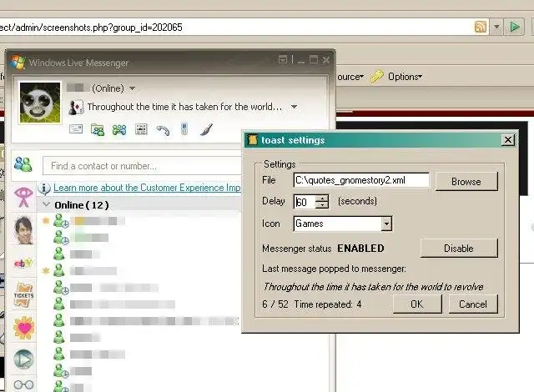Viewport: 534px width, 392px height.
Task: Collapse the Online (12) contact group
Action: click(46, 204)
